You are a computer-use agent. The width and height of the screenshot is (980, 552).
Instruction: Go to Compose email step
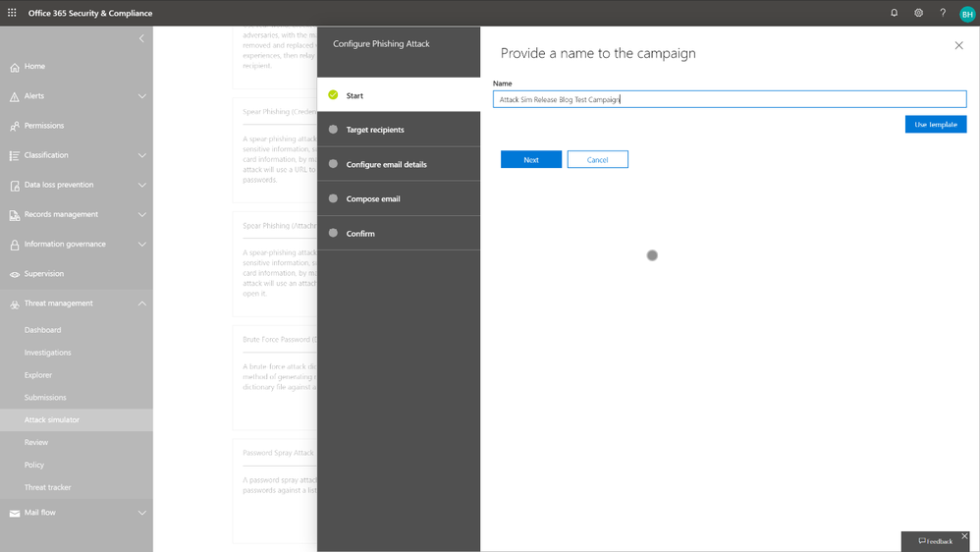click(399, 198)
